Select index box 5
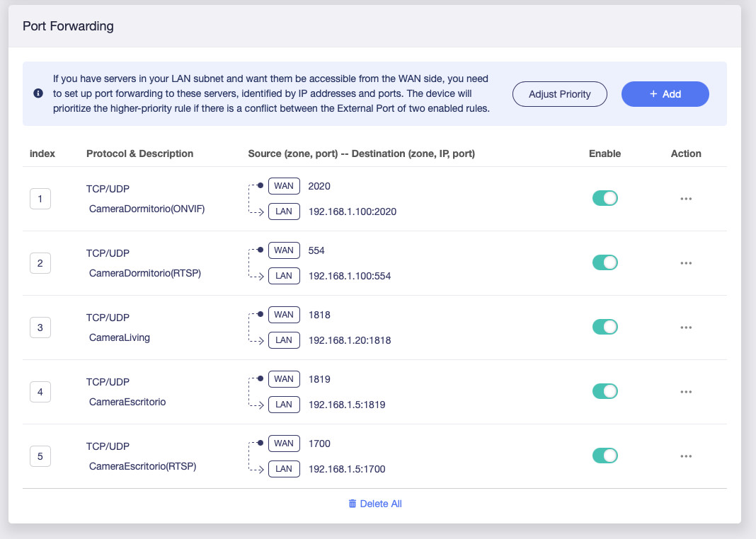Viewport: 756px width, 539px height. (40, 456)
